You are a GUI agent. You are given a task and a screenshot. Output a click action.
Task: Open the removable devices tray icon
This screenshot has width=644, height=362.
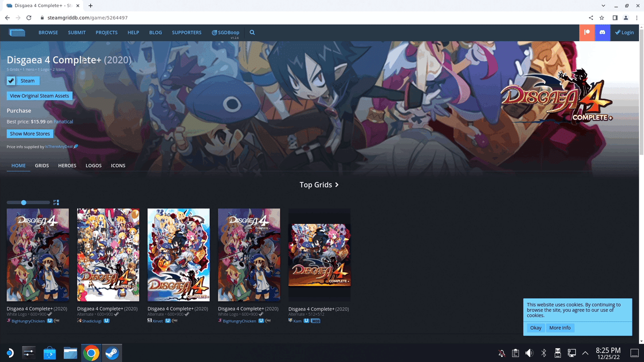pos(558,353)
